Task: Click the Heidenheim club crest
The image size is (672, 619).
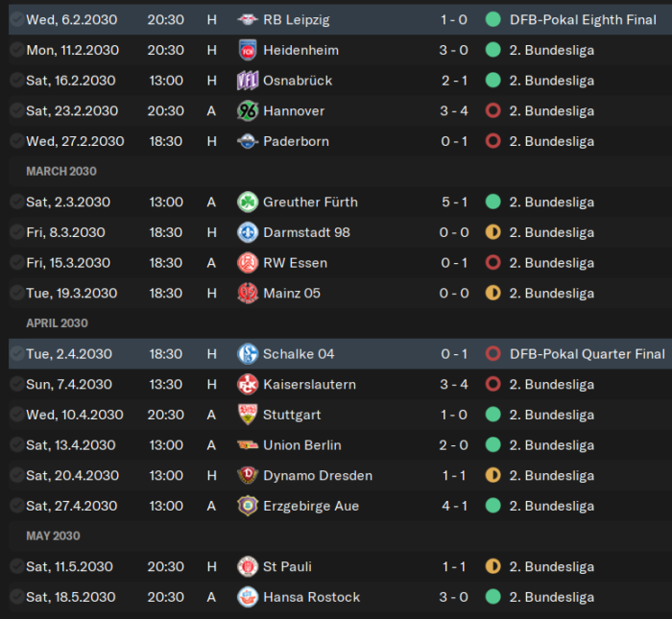Action: click(x=248, y=50)
